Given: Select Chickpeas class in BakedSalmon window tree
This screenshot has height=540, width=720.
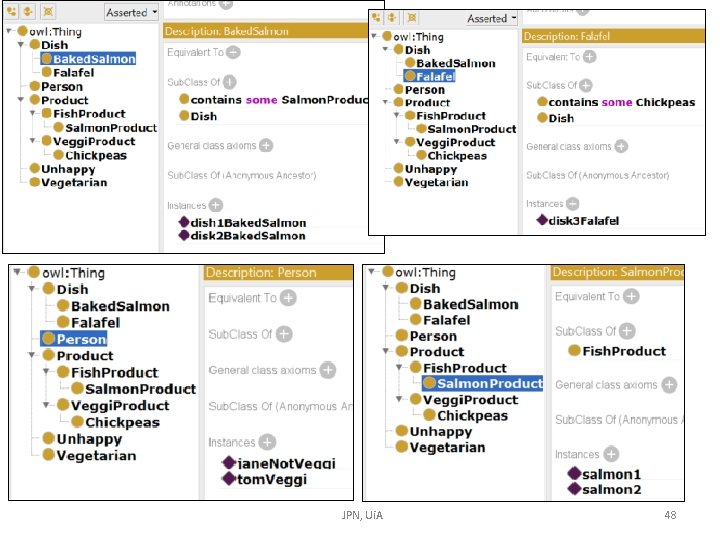Looking at the screenshot, I should click(90, 155).
